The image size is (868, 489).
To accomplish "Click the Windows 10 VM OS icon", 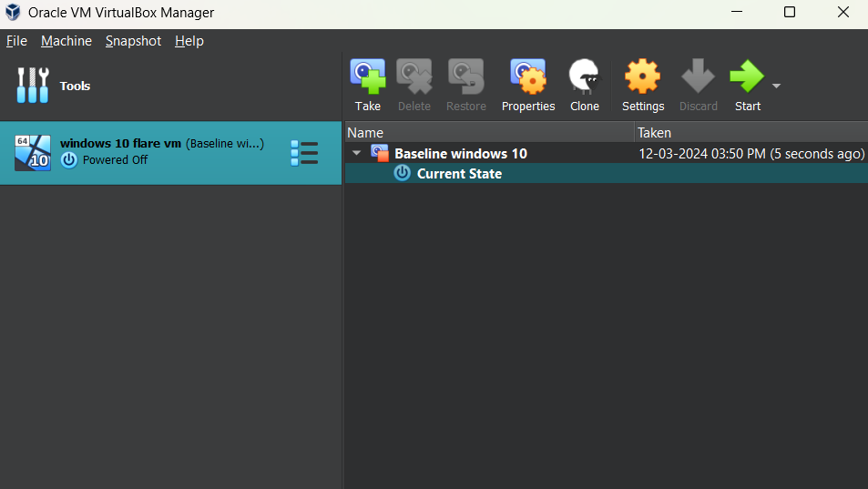I will coord(33,153).
